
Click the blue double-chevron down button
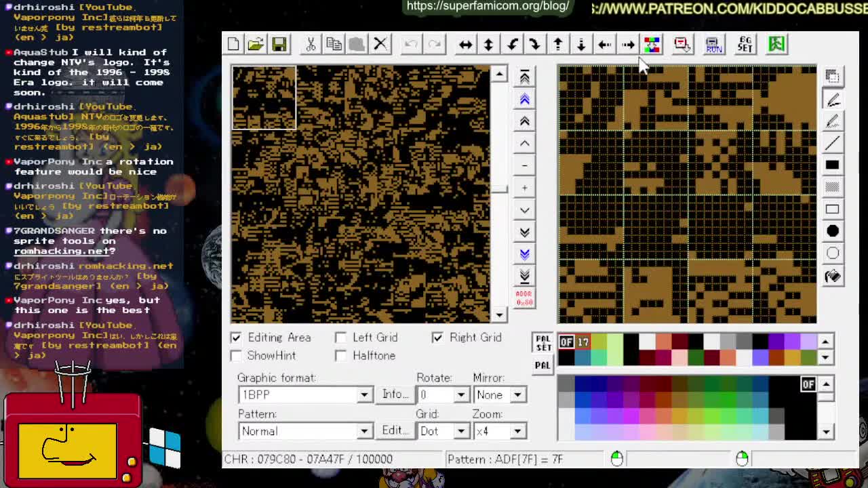click(524, 254)
